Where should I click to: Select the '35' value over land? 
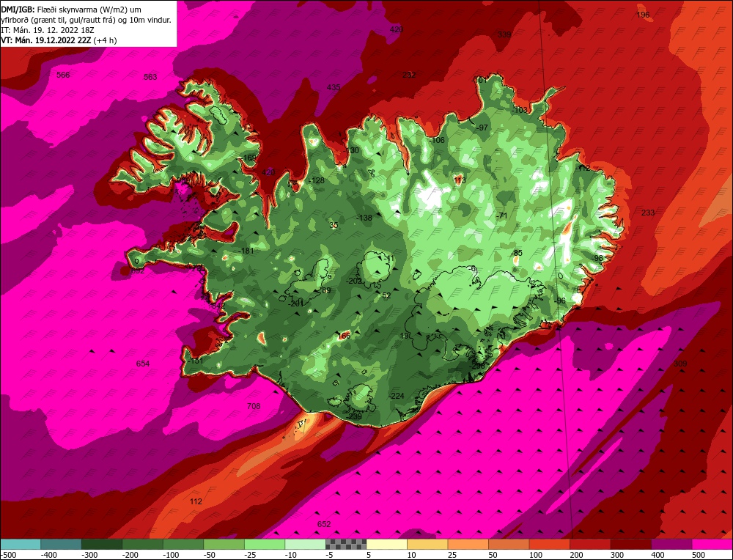334,225
